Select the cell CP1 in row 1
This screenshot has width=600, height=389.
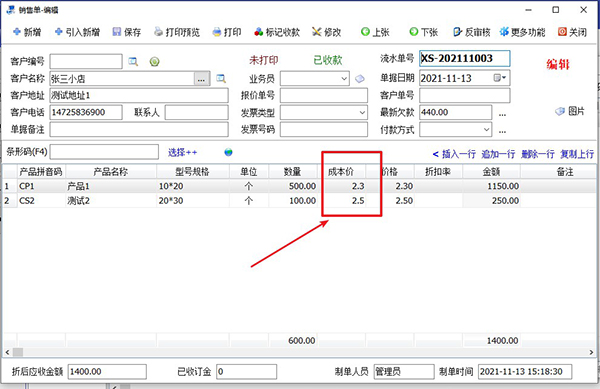click(x=41, y=186)
